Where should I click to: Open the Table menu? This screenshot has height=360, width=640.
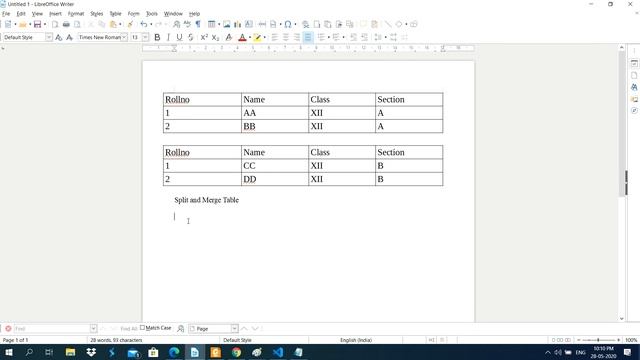116,13
